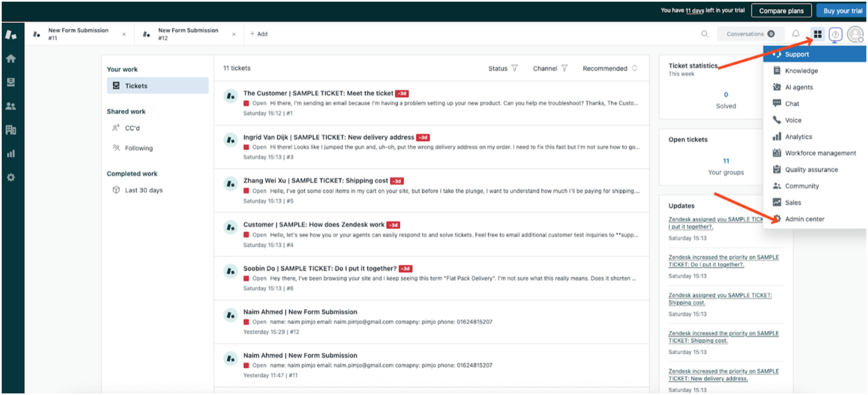
Task: Open the user profile avatar
Action: 856,34
